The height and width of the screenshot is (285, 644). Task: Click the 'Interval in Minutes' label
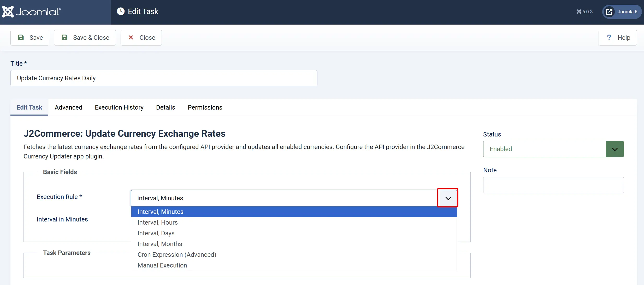point(62,219)
